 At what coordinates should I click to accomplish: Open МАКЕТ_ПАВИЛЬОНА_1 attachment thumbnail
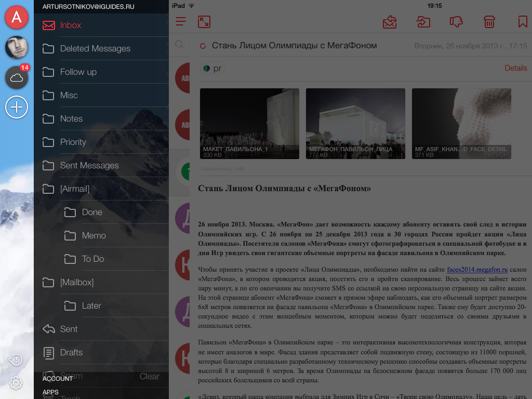[x=249, y=124]
